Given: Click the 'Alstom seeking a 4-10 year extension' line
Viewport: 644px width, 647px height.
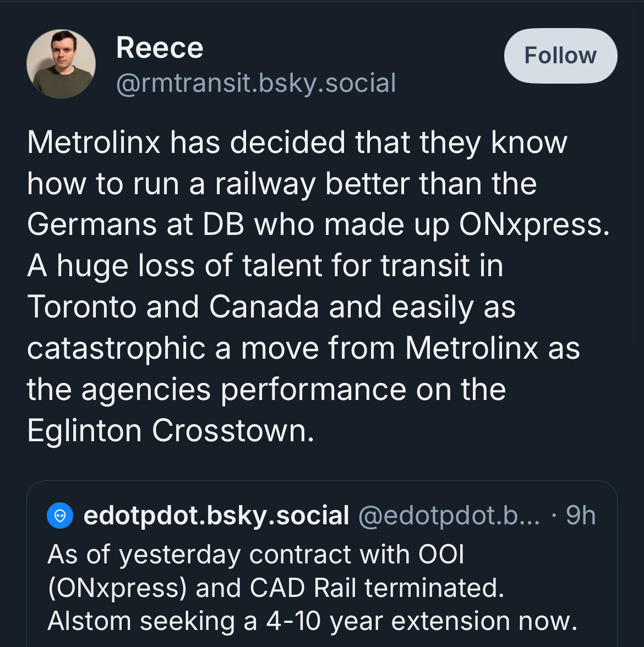Looking at the screenshot, I should (x=312, y=621).
